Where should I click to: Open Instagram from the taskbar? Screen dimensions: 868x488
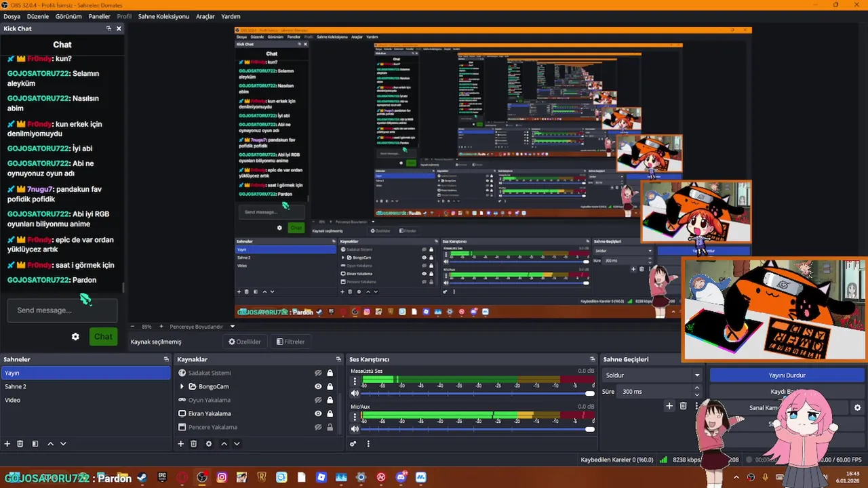(222, 478)
